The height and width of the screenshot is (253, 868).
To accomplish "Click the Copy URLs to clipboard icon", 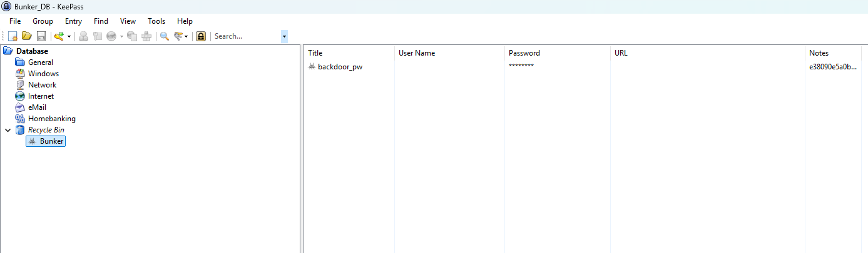I will click(x=132, y=36).
